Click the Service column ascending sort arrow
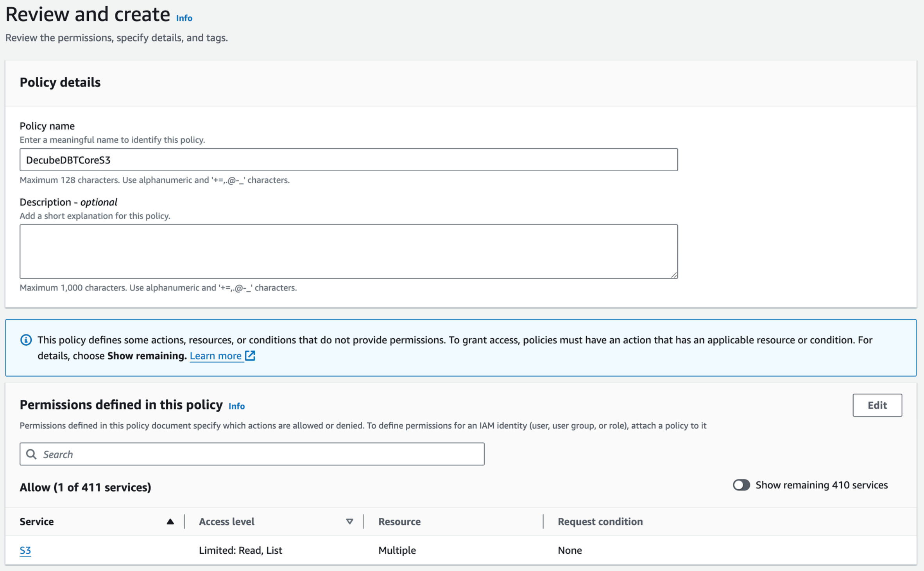This screenshot has width=924, height=571. 170,521
